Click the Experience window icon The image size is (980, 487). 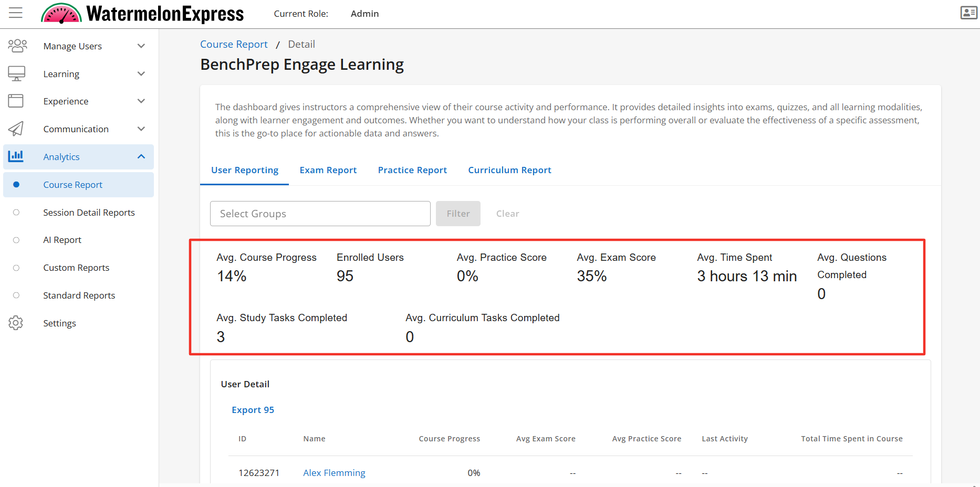pyautogui.click(x=16, y=101)
